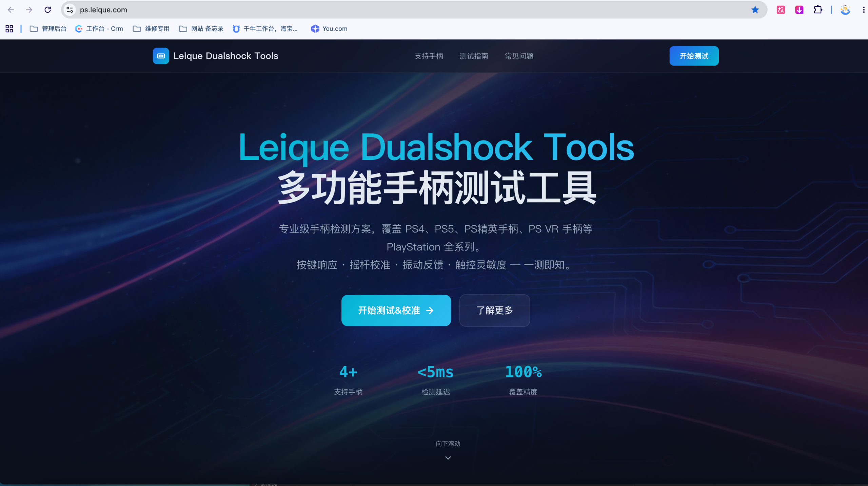The image size is (868, 486).
Task: Go back with browser back arrow
Action: [x=11, y=10]
